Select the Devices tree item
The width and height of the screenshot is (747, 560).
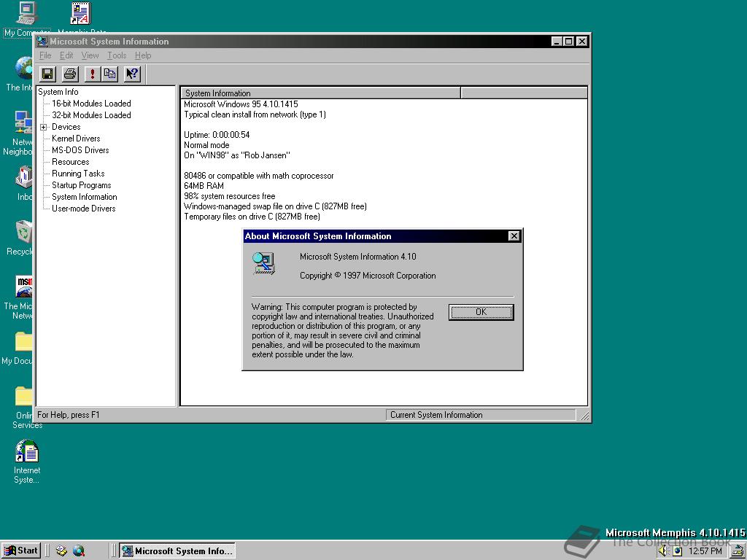pos(66,127)
